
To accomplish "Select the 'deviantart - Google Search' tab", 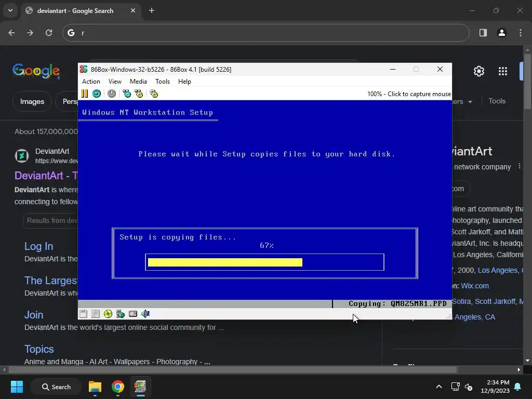I will (x=75, y=11).
